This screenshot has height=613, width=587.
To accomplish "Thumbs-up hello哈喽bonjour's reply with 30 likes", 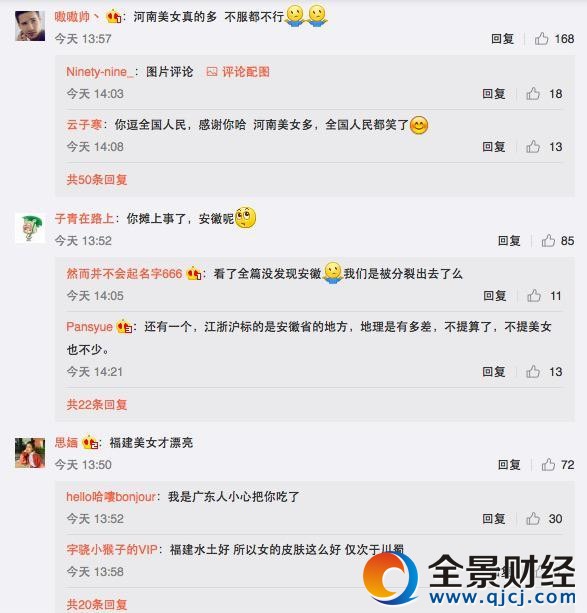I will pos(533,519).
